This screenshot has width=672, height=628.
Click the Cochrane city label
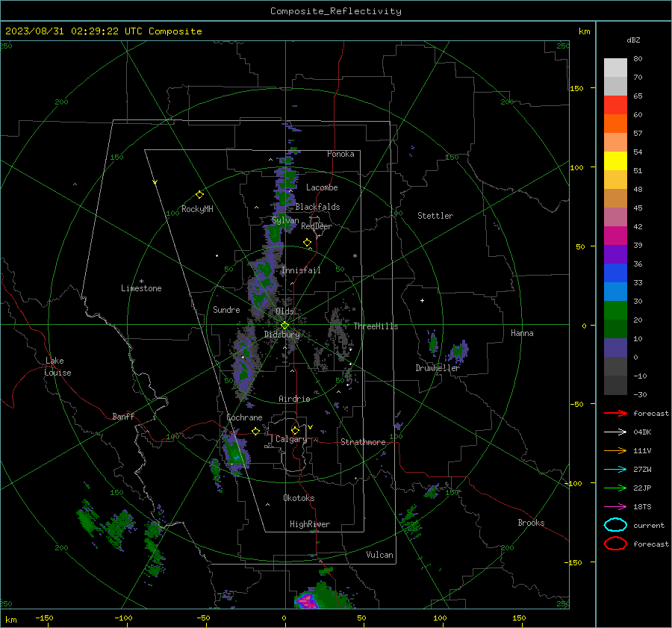click(x=244, y=417)
